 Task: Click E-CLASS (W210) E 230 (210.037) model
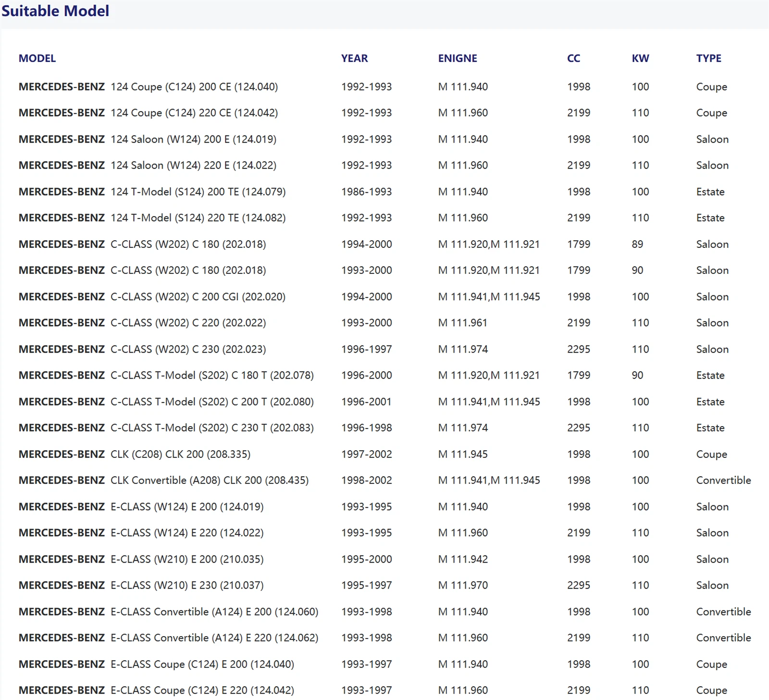tap(187, 585)
